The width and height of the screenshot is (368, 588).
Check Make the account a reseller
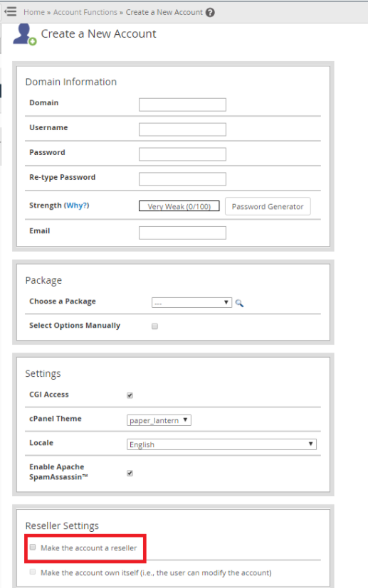click(x=33, y=547)
